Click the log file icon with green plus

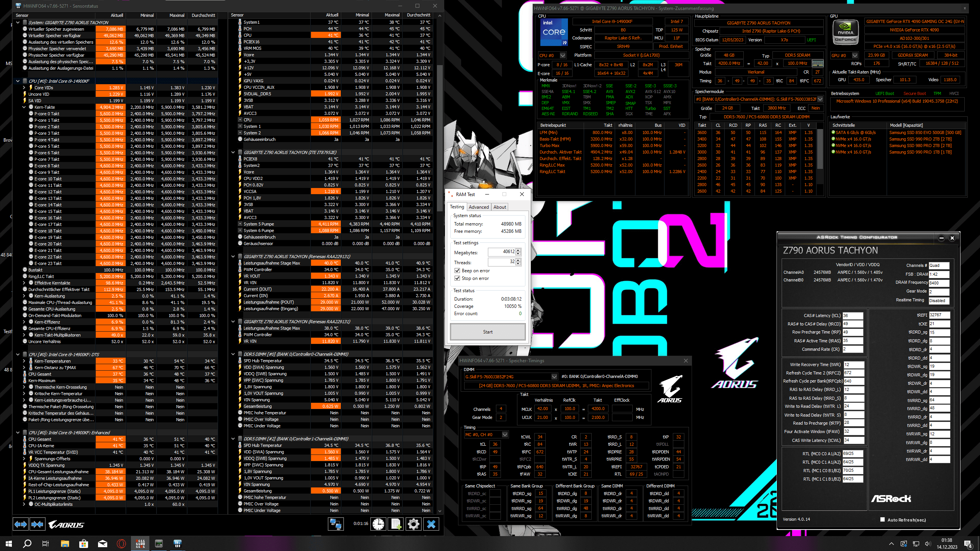(396, 524)
